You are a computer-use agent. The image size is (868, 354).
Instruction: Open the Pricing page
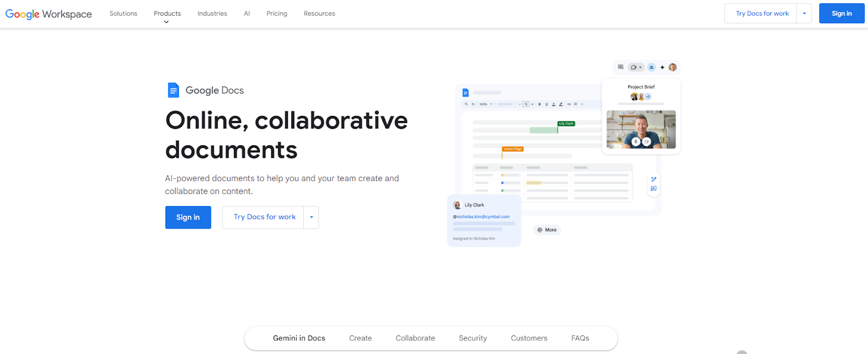[277, 14]
